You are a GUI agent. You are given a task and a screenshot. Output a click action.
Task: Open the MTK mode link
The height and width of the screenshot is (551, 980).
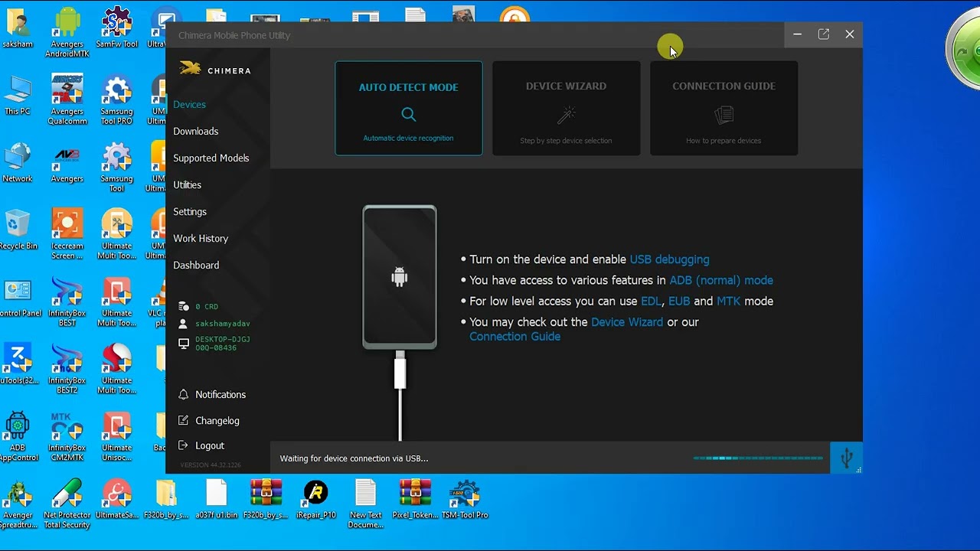point(728,301)
